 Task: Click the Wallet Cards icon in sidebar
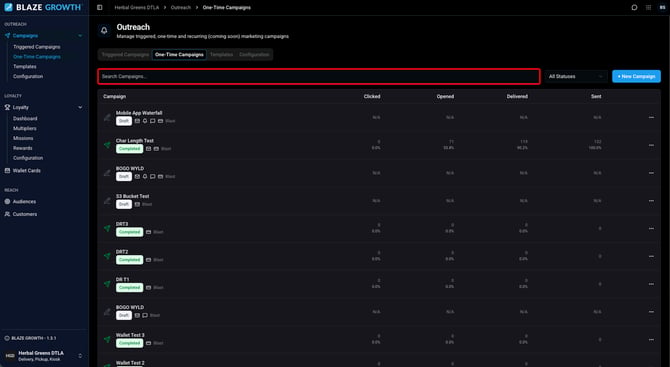[x=7, y=170]
